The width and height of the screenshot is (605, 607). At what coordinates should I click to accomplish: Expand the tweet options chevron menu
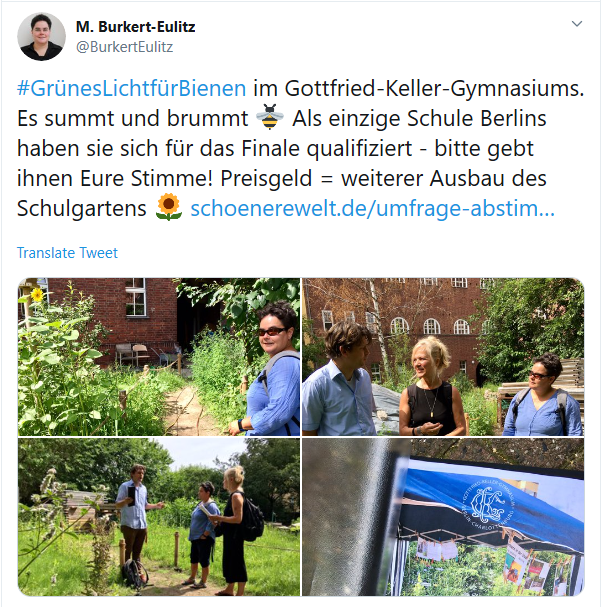pos(577,24)
